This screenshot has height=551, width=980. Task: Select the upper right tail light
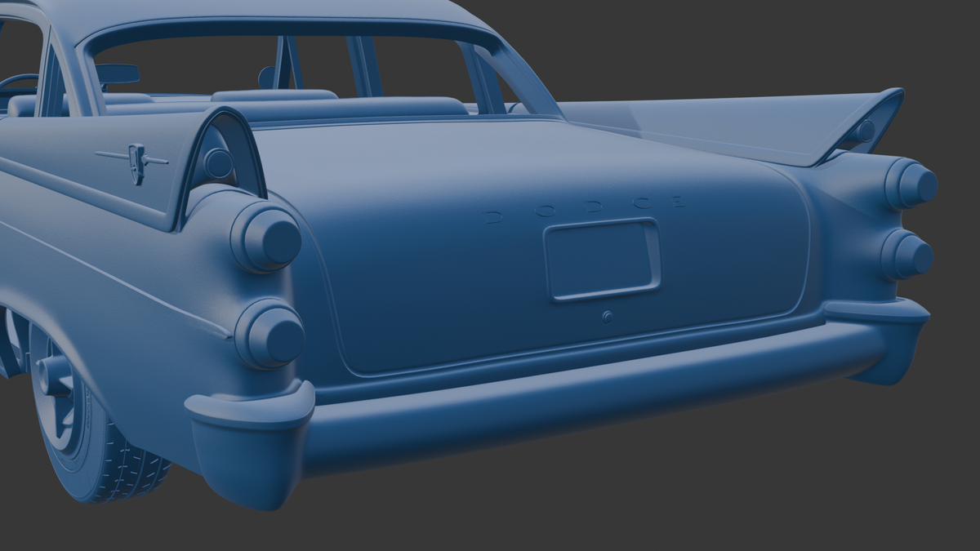911,184
